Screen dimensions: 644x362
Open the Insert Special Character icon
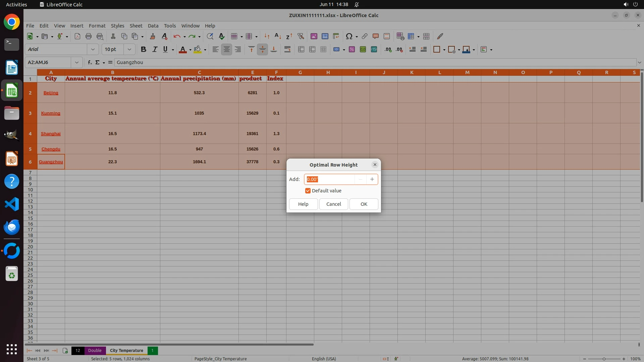[349, 36]
